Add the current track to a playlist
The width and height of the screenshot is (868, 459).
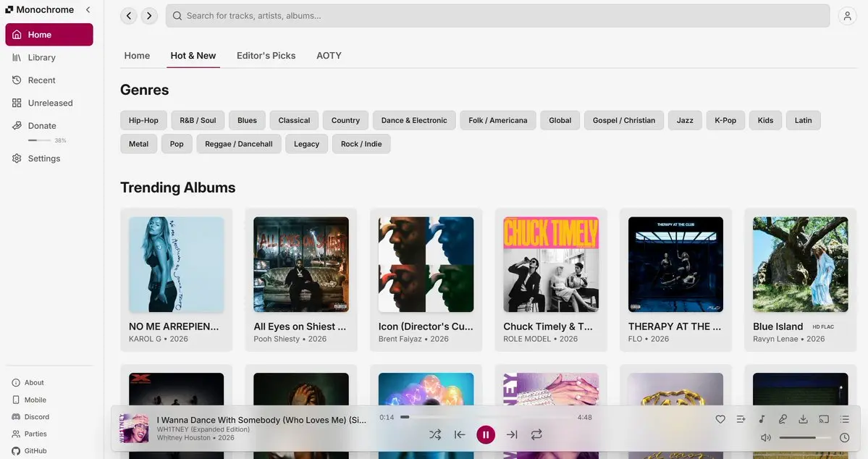click(x=741, y=419)
